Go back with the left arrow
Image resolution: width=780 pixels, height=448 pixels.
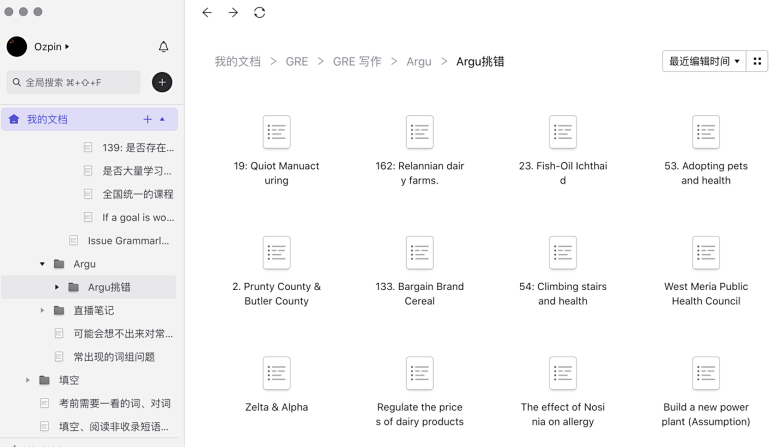click(x=207, y=13)
